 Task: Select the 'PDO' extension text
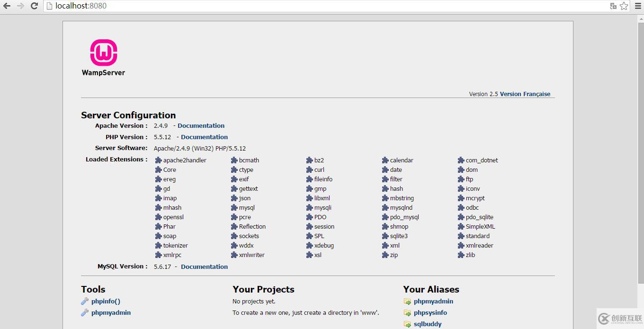tap(321, 217)
